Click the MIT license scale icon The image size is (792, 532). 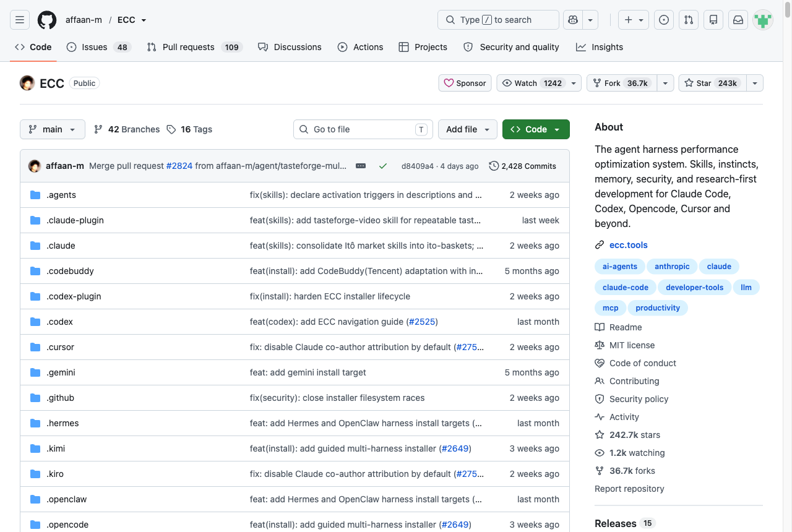[x=600, y=345]
